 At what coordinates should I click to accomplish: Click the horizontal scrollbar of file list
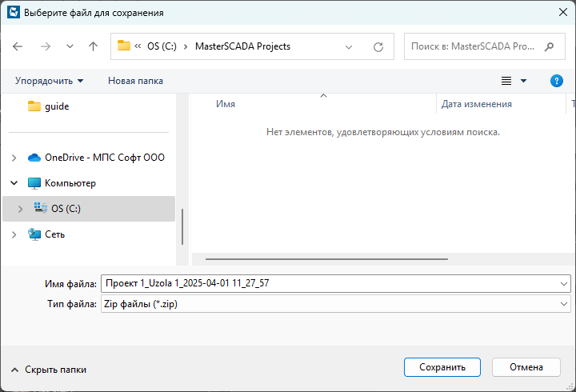pos(326,259)
